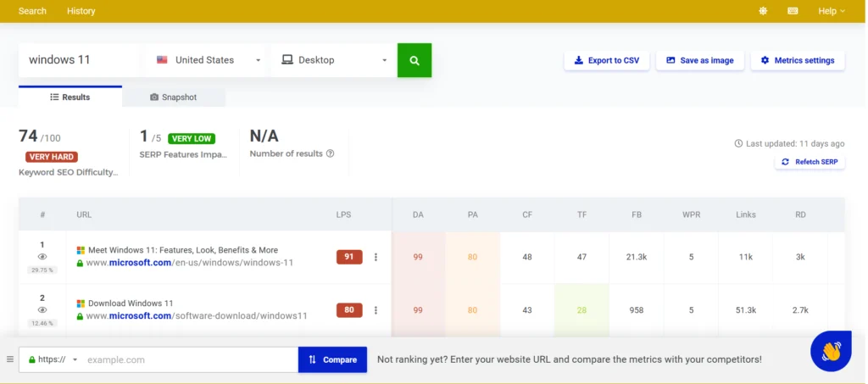Open options menu for first result row

[x=376, y=257]
